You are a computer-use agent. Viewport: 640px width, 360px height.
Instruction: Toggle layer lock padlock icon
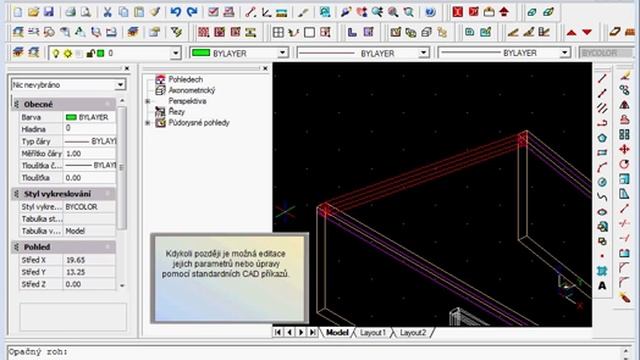coord(90,53)
